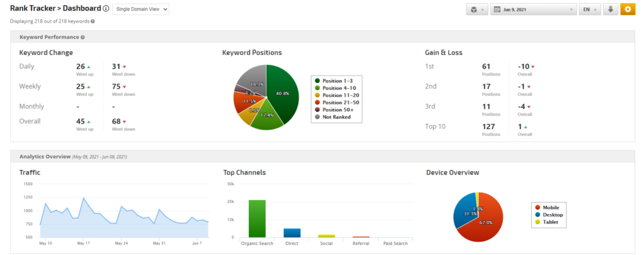Click the 18.3% Not Ranked pie slice

(x=253, y=79)
